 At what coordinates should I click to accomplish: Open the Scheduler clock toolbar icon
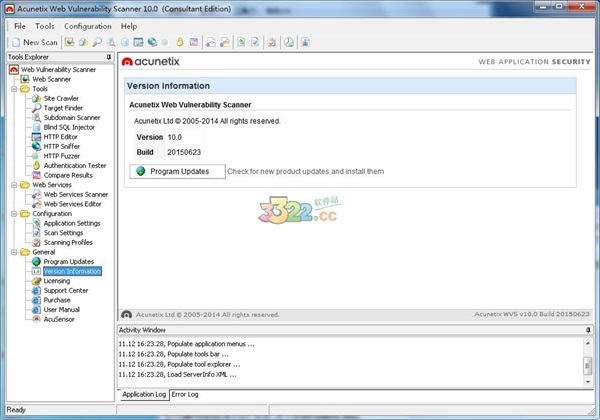[289, 42]
